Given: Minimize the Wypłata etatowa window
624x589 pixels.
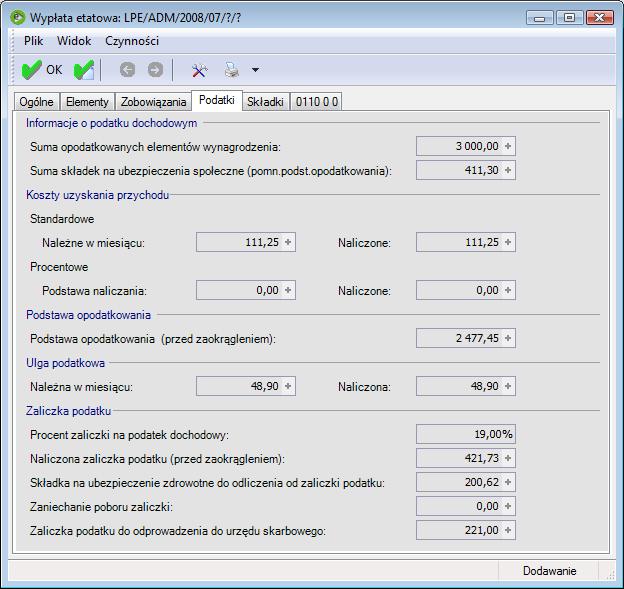Looking at the screenshot, I should [x=539, y=18].
